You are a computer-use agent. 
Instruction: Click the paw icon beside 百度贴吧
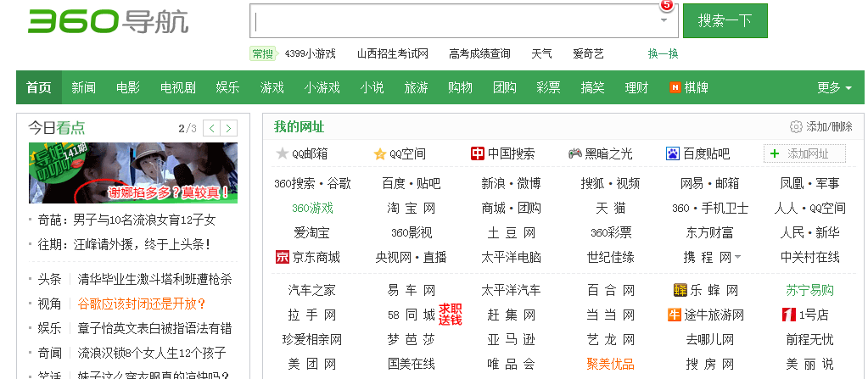coord(673,153)
